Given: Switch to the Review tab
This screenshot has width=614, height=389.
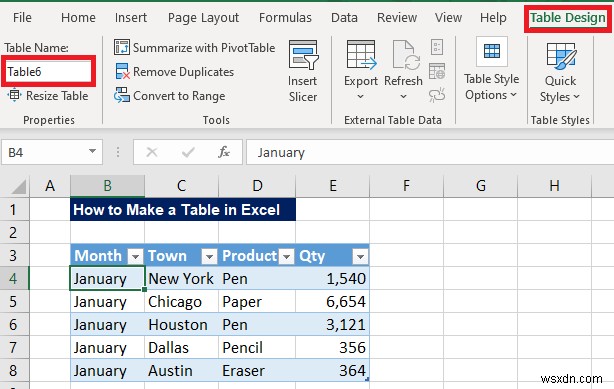Looking at the screenshot, I should point(397,18).
